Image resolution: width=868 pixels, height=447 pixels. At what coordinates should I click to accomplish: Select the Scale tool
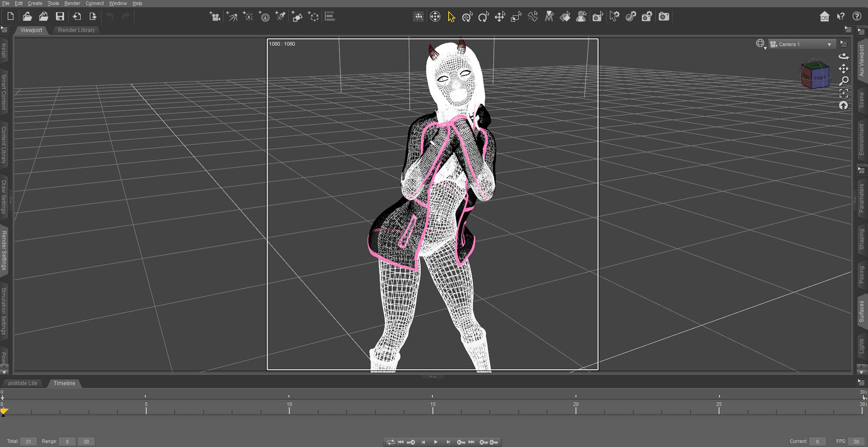coord(516,17)
